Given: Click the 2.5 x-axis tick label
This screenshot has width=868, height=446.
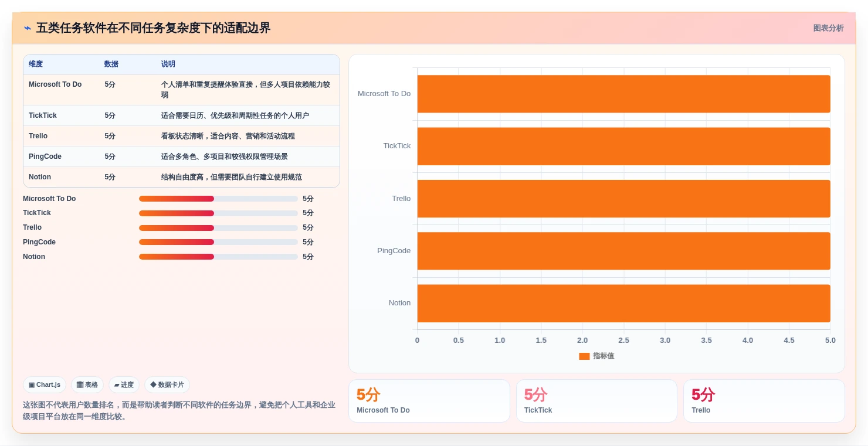Looking at the screenshot, I should 623,341.
